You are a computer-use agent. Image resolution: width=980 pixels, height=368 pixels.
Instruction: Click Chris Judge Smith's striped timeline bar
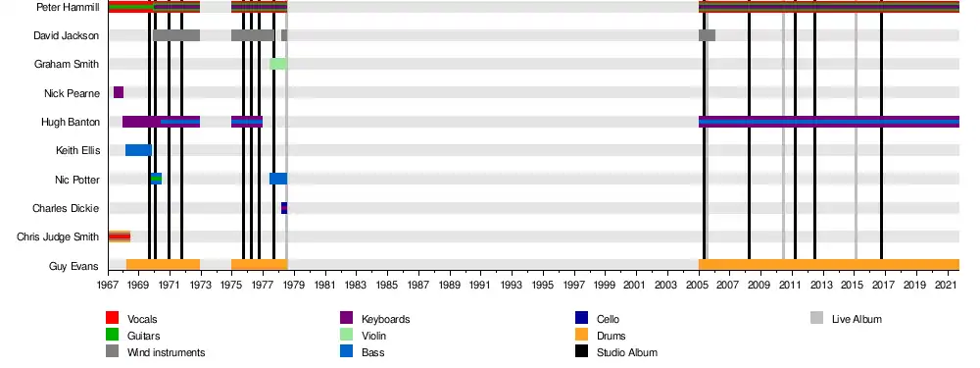coord(120,237)
